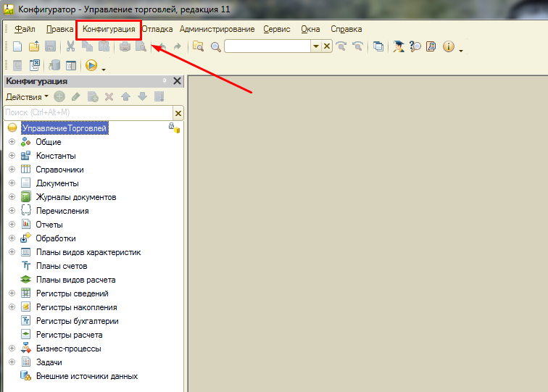Expand the Общие tree node

12,142
